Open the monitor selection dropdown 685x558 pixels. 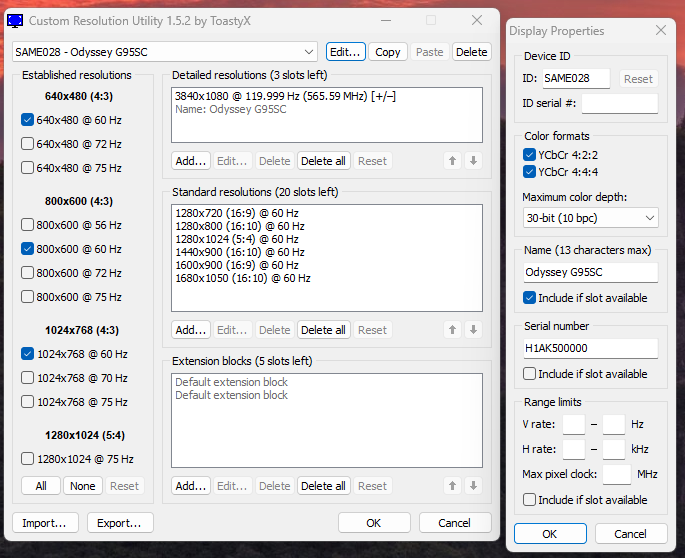165,52
